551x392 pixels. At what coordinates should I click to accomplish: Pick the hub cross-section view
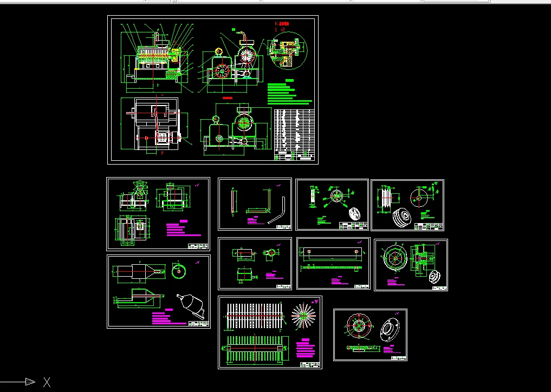(423, 259)
